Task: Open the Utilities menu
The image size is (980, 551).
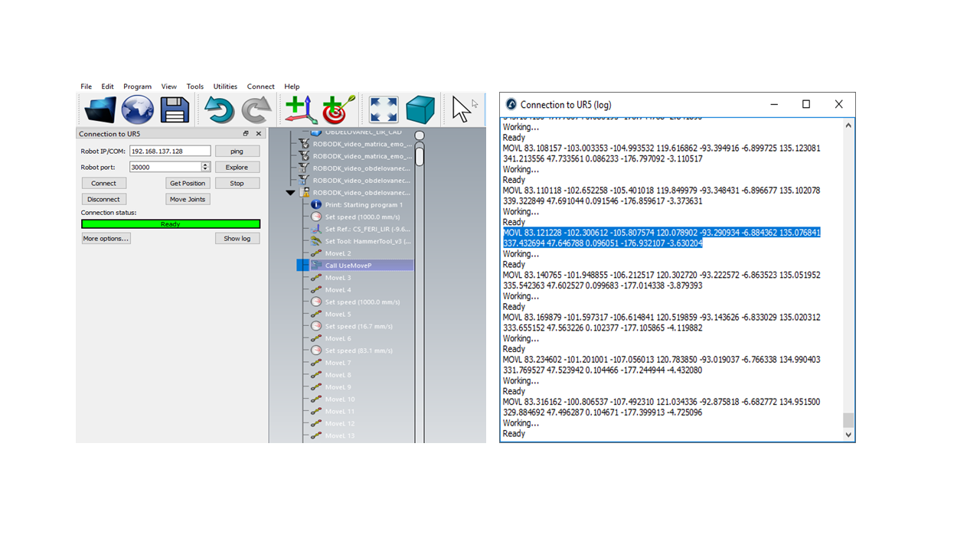Action: (x=225, y=86)
